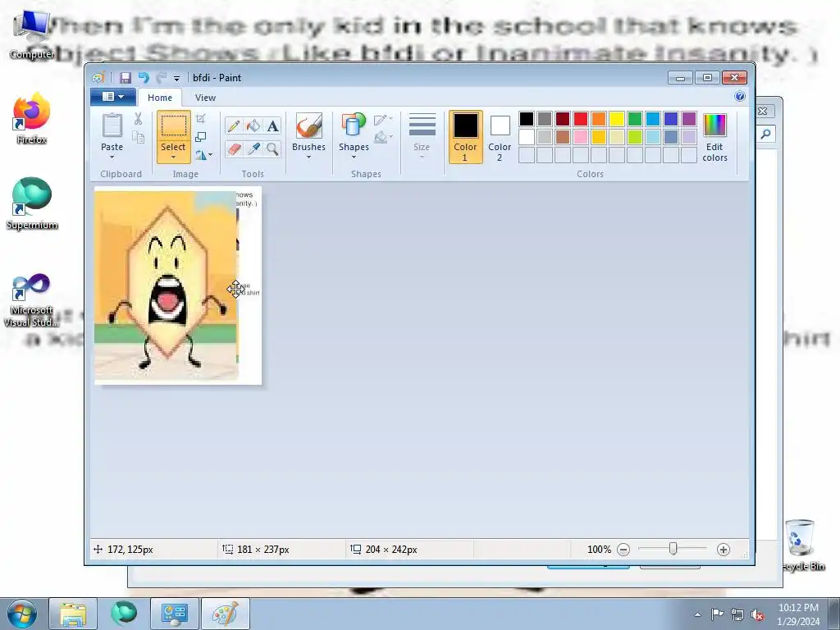Image resolution: width=840 pixels, height=630 pixels.
Task: Activate the Color 2 button
Action: click(x=500, y=137)
